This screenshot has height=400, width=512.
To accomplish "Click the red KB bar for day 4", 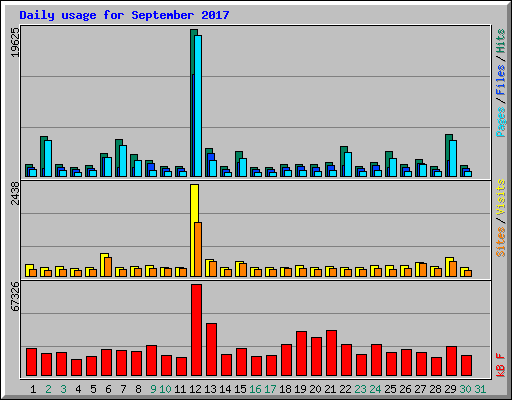I will coord(76,368).
